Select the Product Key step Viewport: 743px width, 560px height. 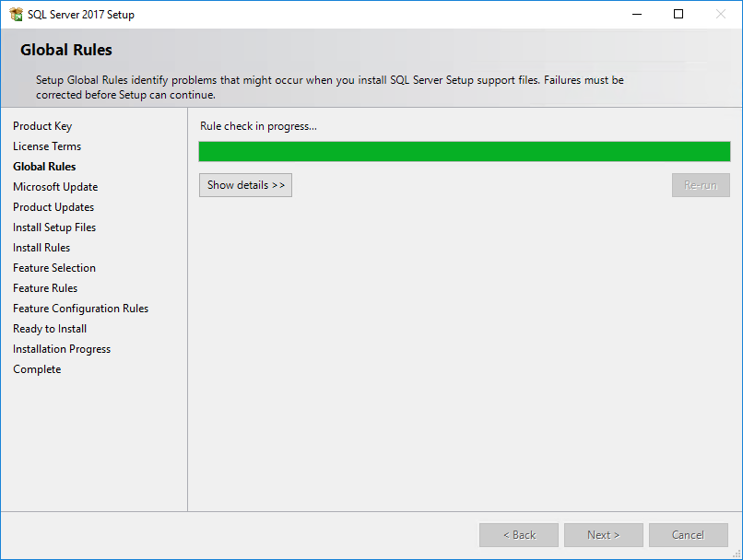tap(42, 126)
